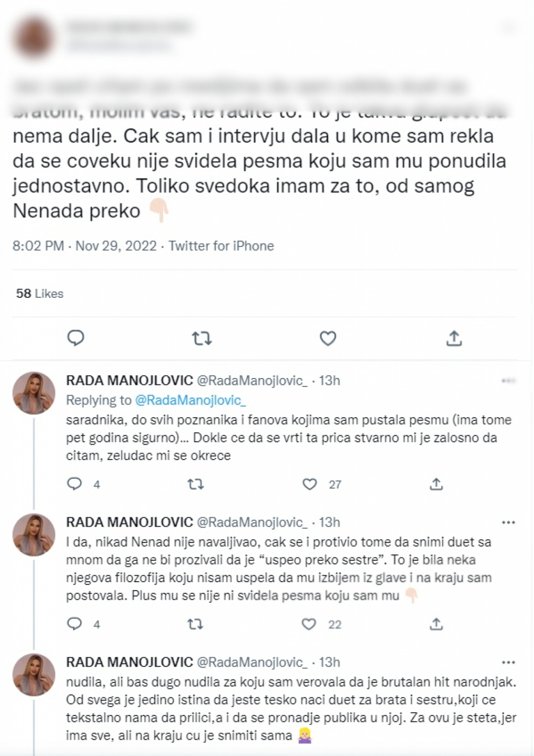
Task: Click the Replying to @RadaManojlovic_ link
Action: click(x=191, y=400)
